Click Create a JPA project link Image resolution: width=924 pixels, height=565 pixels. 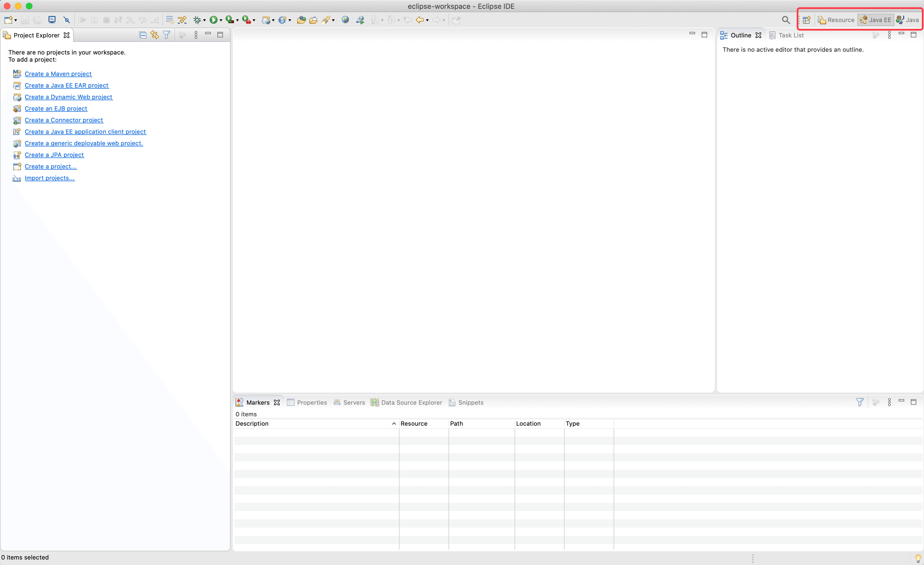pos(54,155)
